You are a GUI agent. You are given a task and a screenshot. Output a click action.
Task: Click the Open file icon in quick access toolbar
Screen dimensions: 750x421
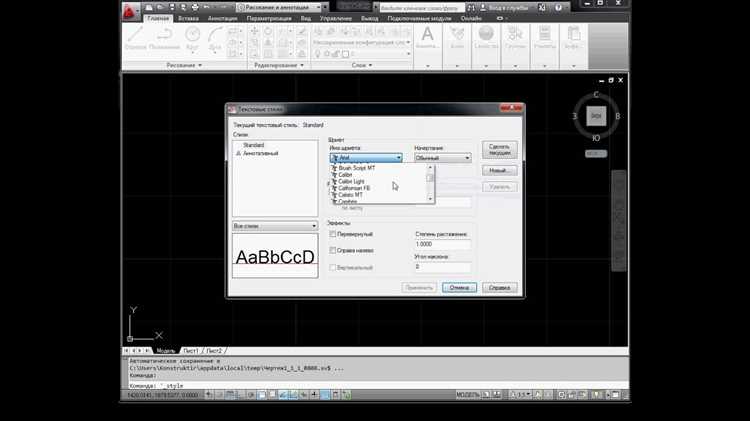click(160, 7)
